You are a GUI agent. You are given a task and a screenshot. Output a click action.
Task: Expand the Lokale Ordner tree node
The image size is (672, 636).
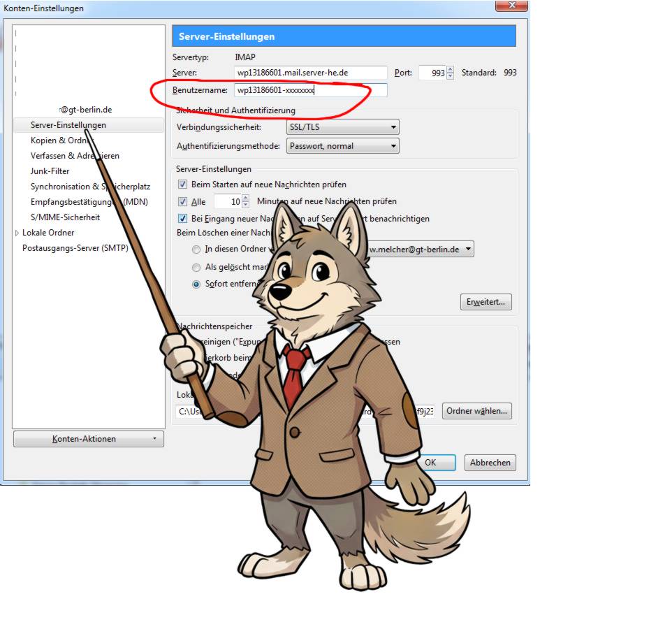point(17,233)
